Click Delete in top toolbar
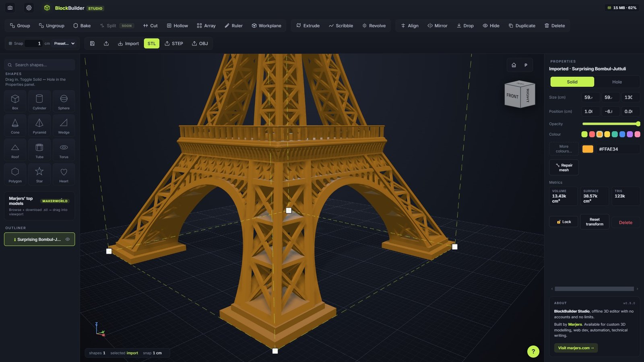The image size is (644, 362). click(555, 25)
